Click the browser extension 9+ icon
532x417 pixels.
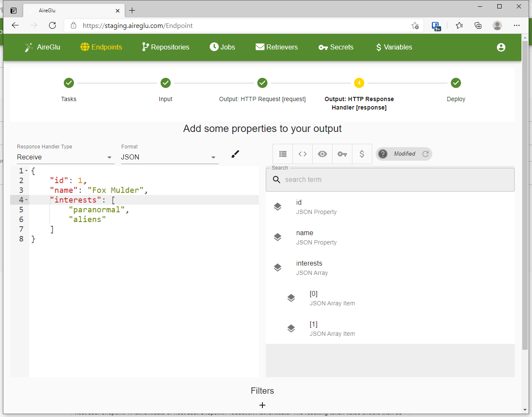pos(437,26)
